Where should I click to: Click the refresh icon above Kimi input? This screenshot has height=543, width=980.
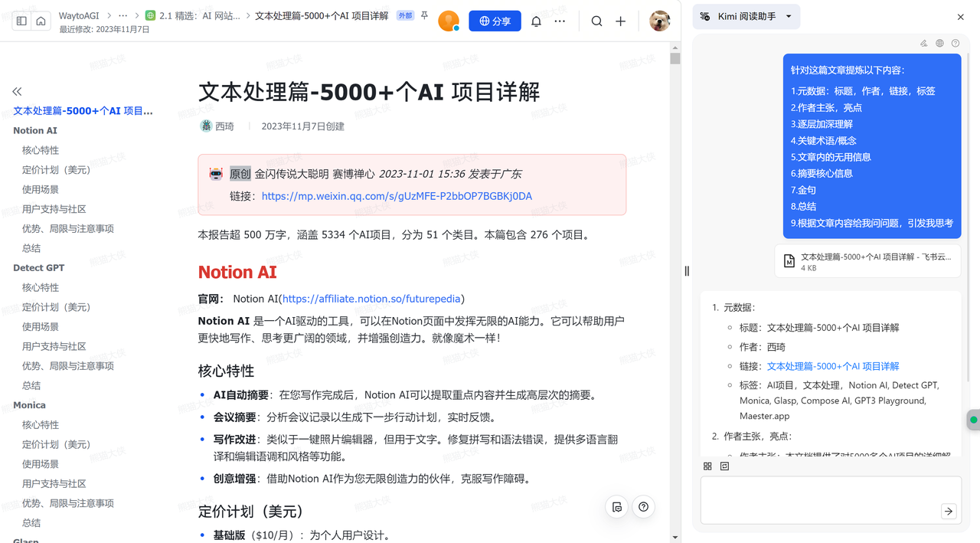(724, 466)
